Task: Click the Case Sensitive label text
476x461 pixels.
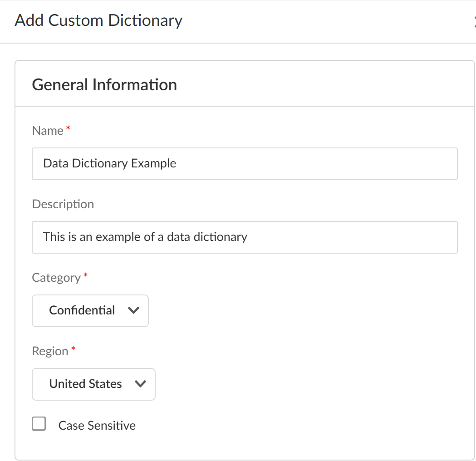Action: [x=97, y=426]
